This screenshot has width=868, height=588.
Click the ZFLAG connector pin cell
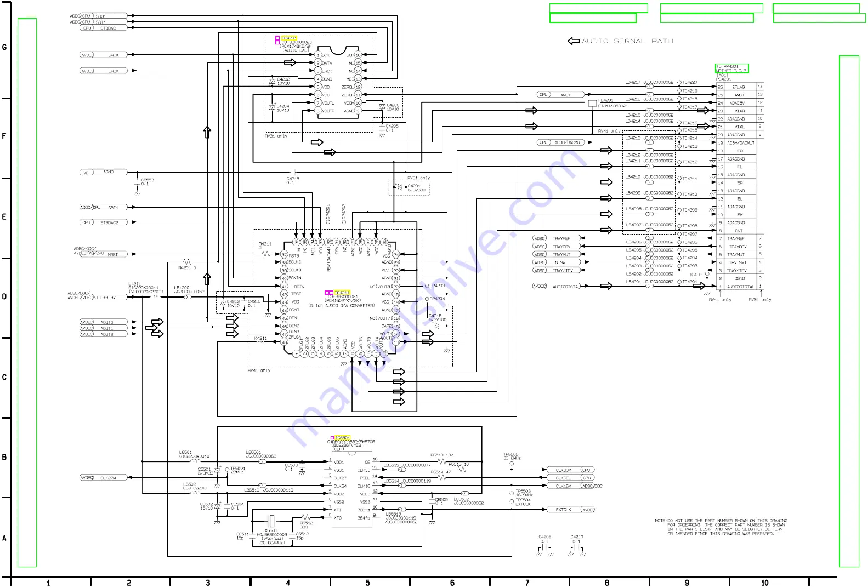[740, 87]
